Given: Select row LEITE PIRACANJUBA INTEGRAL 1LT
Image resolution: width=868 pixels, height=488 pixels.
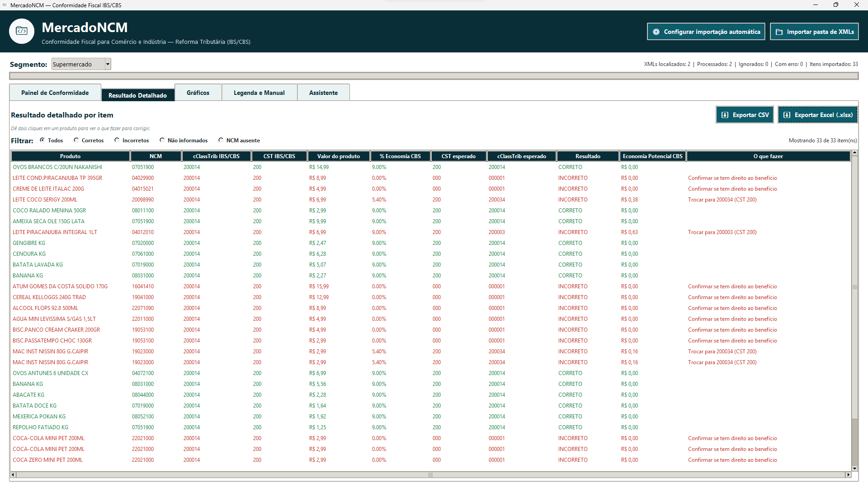Looking at the screenshot, I should [431, 232].
